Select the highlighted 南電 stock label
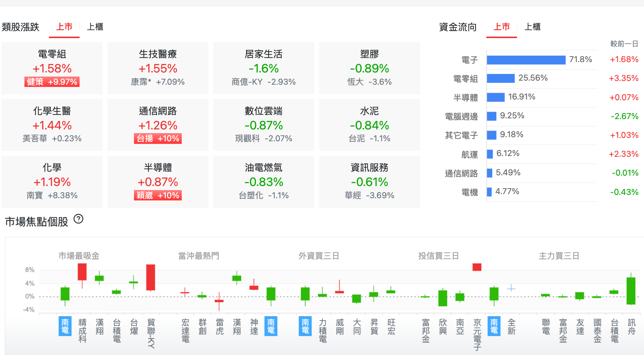644x355 pixels. click(64, 326)
